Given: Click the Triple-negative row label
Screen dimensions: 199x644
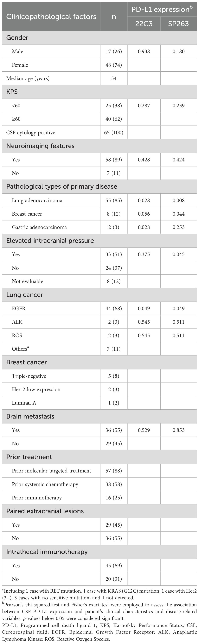Looking at the screenshot, I should point(29,376).
